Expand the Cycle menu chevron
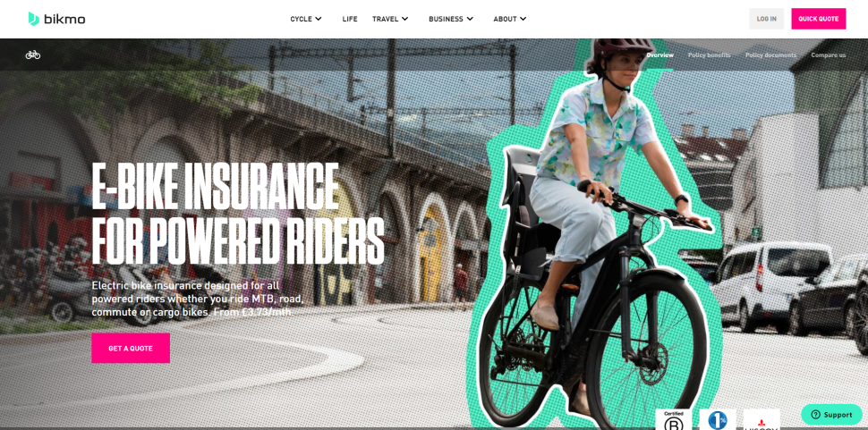 [x=319, y=19]
